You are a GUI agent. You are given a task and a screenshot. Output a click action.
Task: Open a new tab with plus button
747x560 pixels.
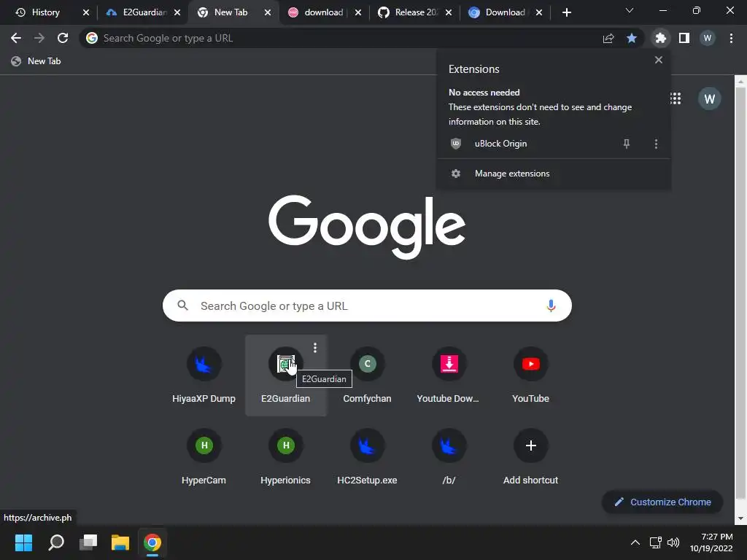click(x=566, y=12)
